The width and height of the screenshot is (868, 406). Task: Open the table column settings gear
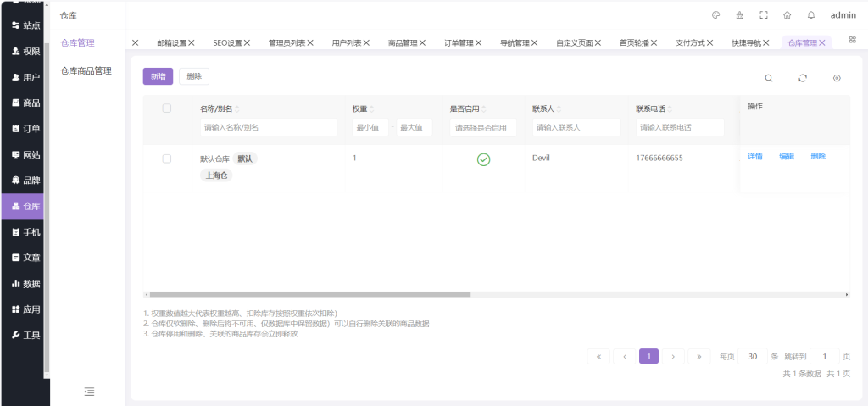point(837,78)
